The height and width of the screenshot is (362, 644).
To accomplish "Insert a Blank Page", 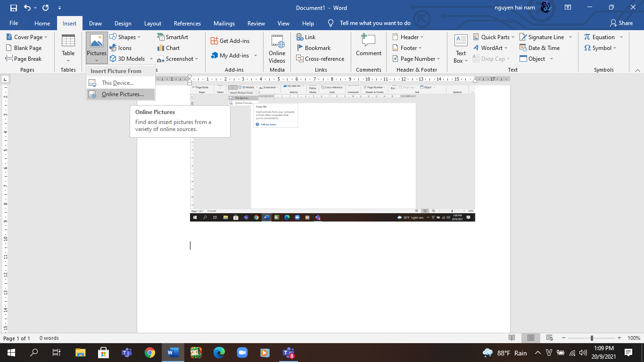I will [24, 48].
